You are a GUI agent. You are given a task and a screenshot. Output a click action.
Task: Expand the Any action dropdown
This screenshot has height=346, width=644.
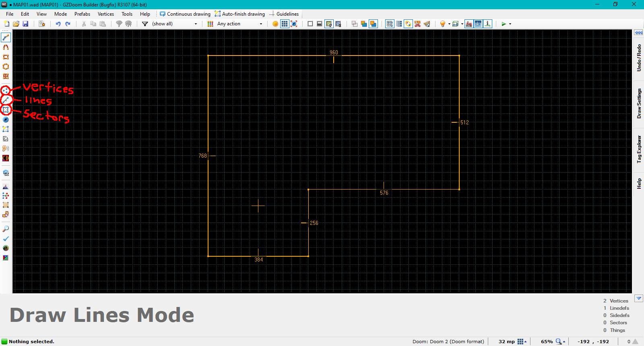coord(261,24)
